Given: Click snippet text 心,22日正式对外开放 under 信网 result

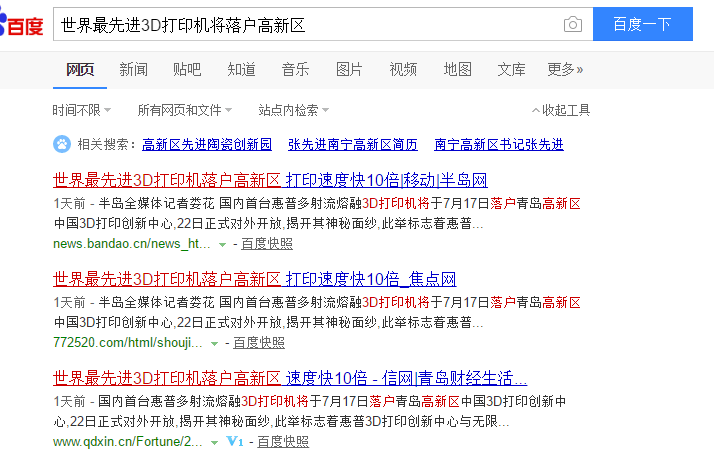Looking at the screenshot, I should [x=114, y=421].
